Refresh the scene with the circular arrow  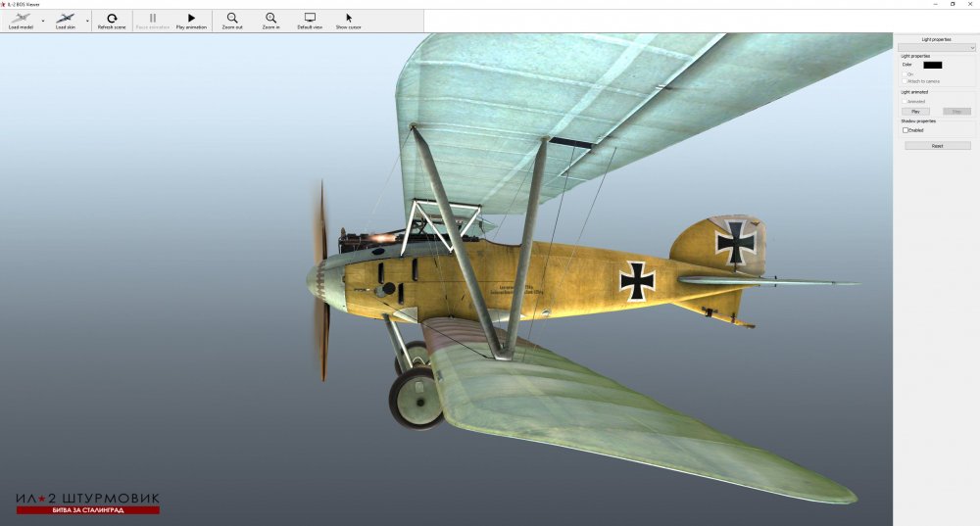tap(112, 18)
